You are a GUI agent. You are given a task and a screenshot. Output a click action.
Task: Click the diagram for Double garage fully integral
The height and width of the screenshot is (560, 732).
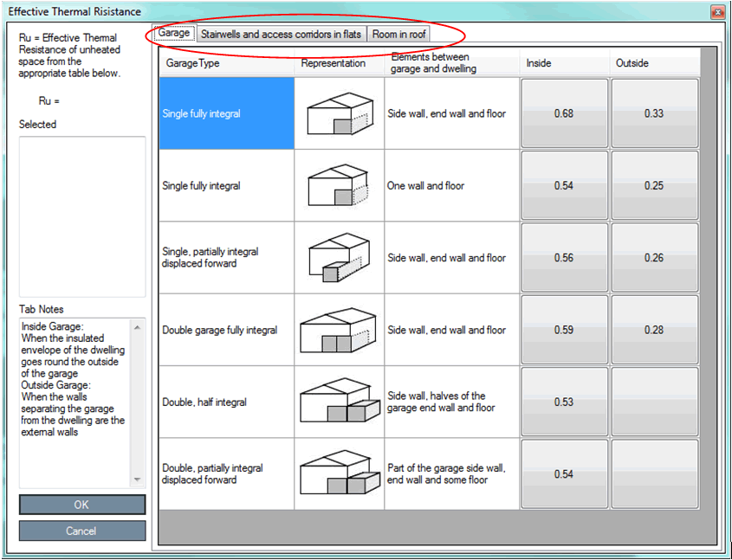click(340, 330)
